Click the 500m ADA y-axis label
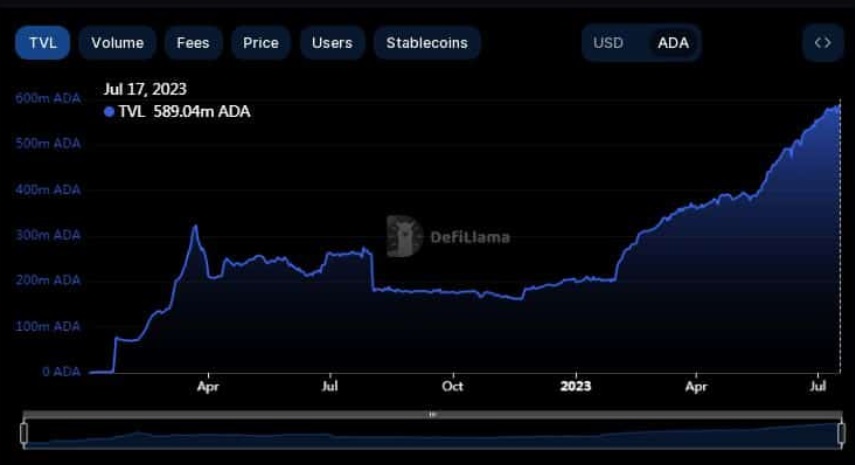This screenshot has height=465, width=855. click(48, 143)
